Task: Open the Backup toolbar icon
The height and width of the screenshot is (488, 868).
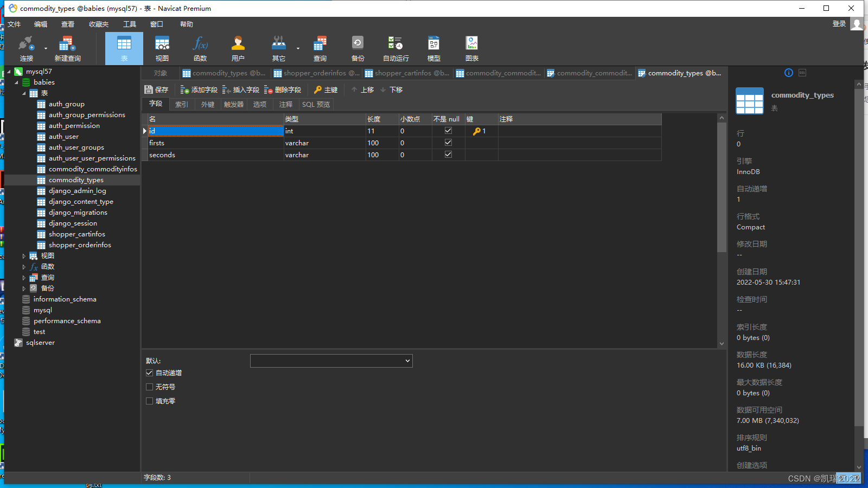Action: click(358, 49)
